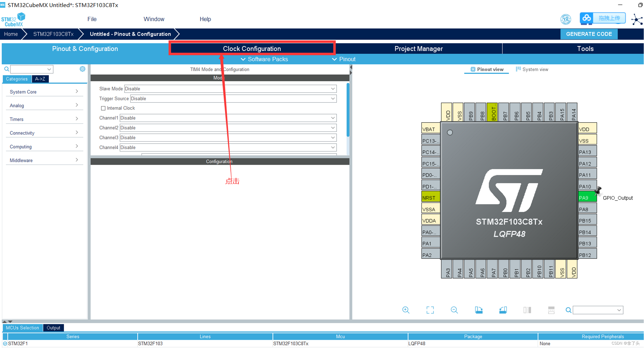
Task: Click the zoom out magnifier icon
Action: click(x=454, y=310)
